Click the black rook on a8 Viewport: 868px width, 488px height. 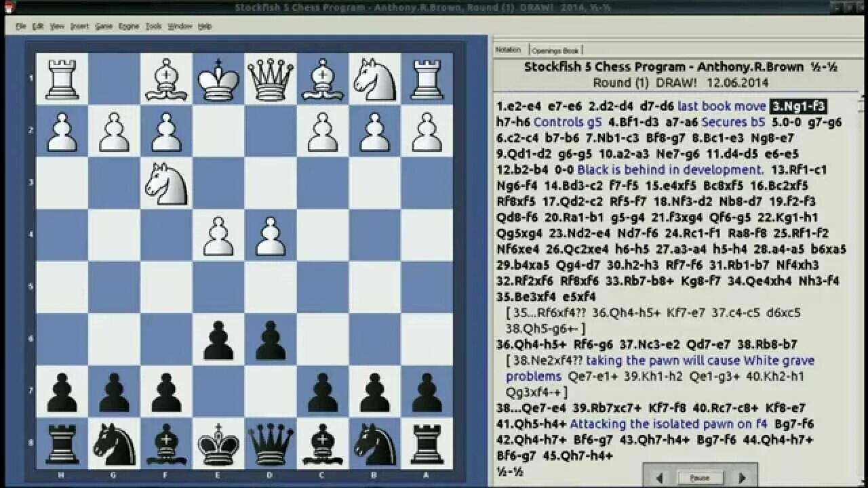tap(427, 444)
